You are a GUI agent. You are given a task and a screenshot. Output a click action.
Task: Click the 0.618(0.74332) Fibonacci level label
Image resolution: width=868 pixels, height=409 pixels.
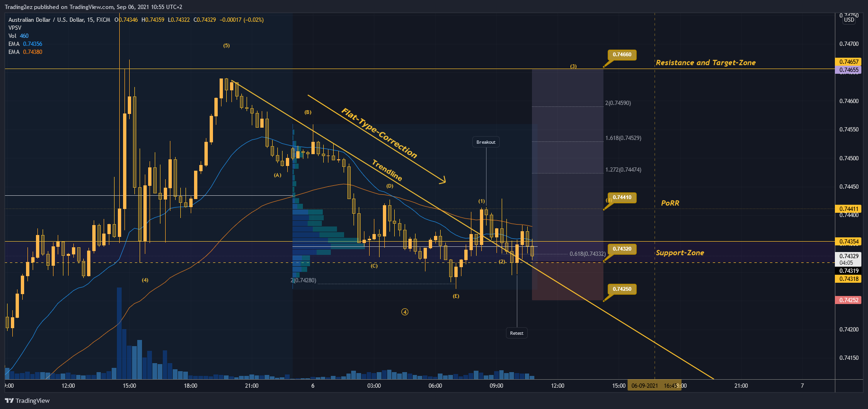coord(587,254)
